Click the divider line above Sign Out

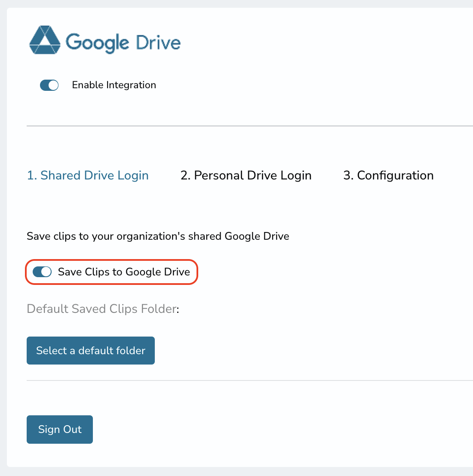250,380
